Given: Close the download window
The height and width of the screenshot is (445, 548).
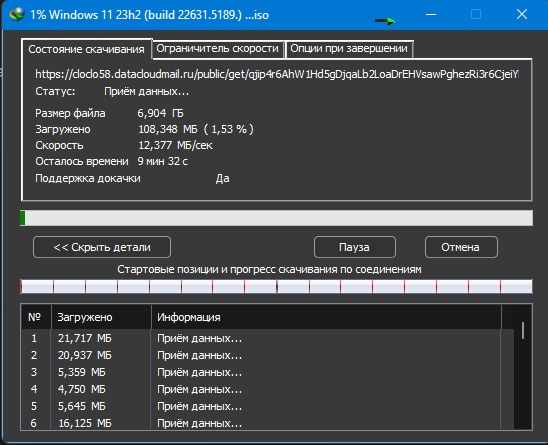Looking at the screenshot, I should click(x=522, y=14).
